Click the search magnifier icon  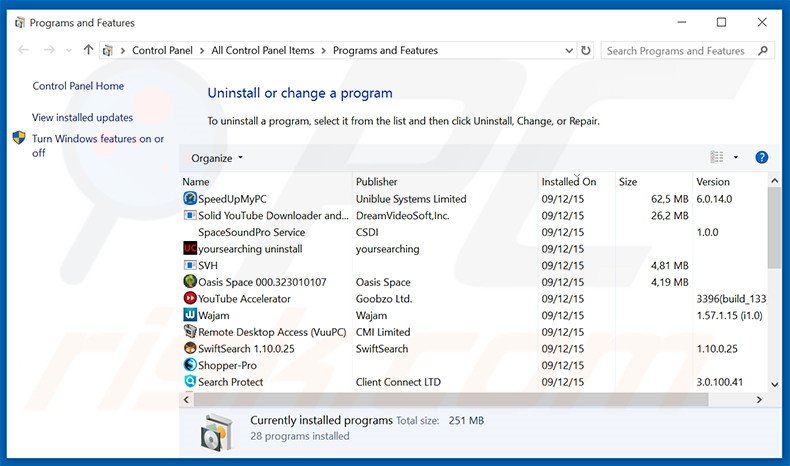coord(763,50)
